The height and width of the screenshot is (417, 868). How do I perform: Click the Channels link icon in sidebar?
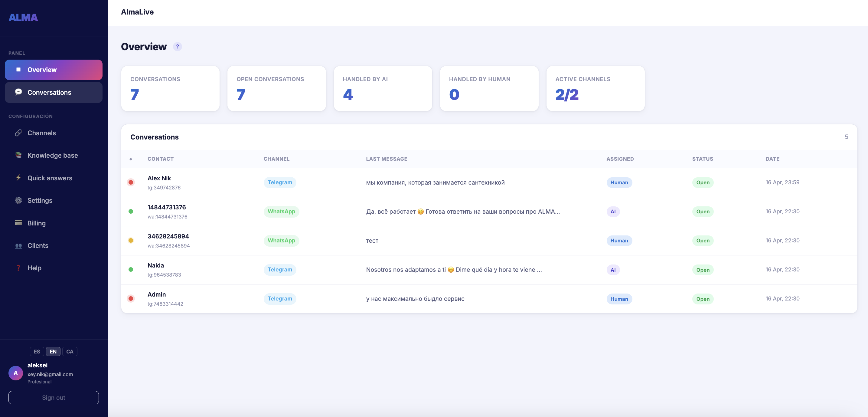[18, 133]
